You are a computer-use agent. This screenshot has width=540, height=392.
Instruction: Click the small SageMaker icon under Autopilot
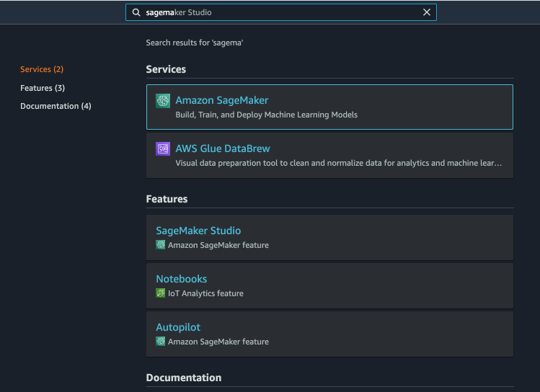(161, 342)
